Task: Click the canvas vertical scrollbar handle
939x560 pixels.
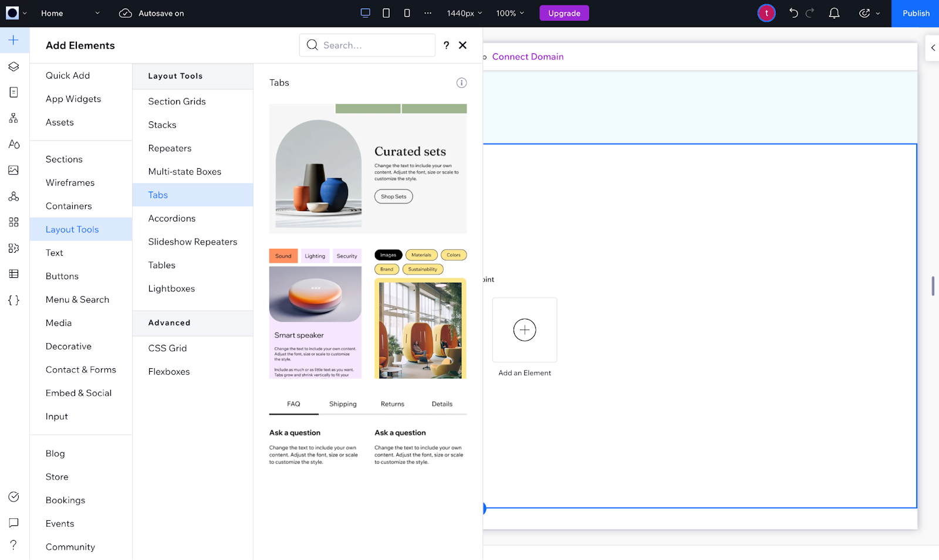Action: (933, 286)
